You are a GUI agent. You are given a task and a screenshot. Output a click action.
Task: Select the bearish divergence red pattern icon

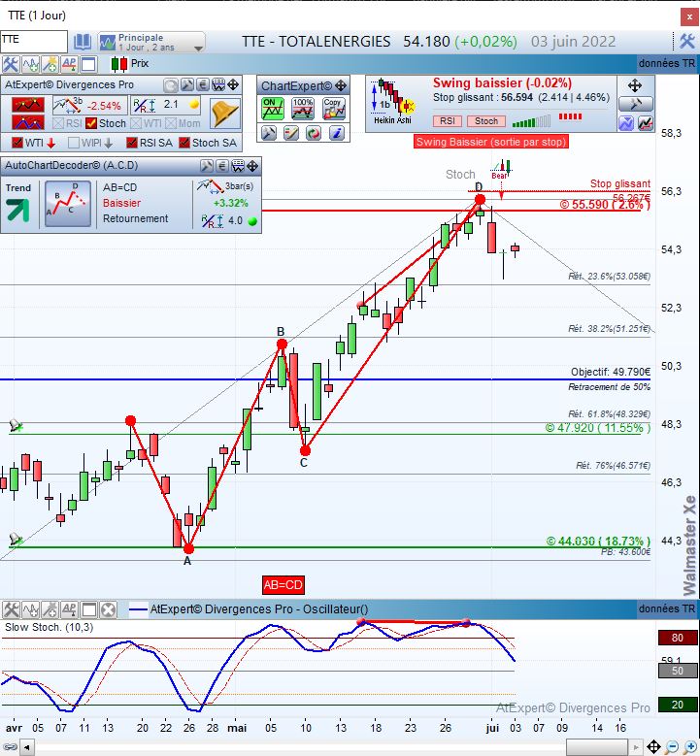(28, 105)
